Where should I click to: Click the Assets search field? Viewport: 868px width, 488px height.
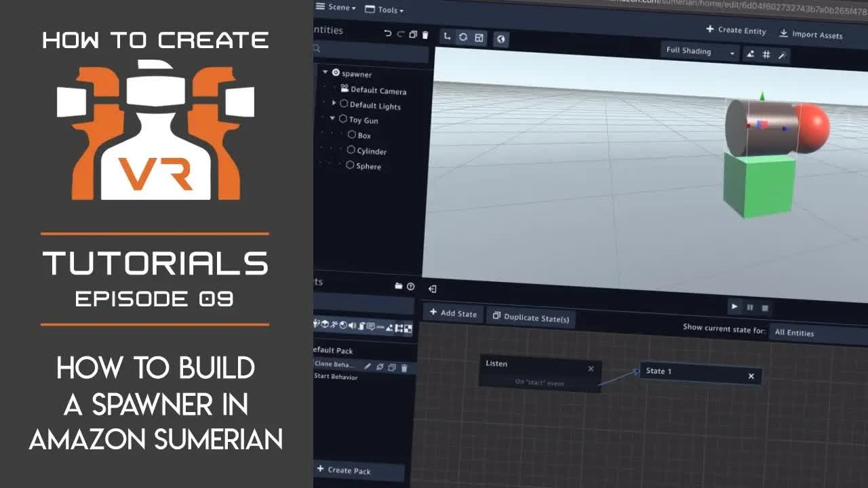[x=364, y=304]
